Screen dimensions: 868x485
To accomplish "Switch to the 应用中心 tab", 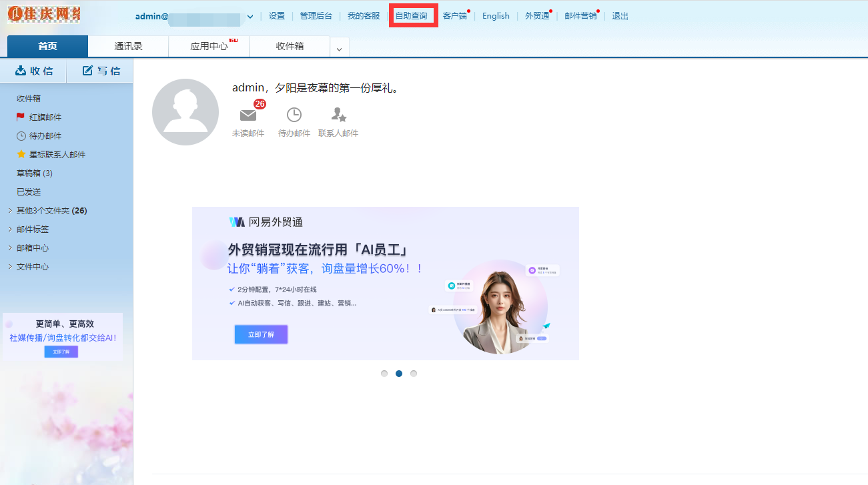I will tap(209, 46).
